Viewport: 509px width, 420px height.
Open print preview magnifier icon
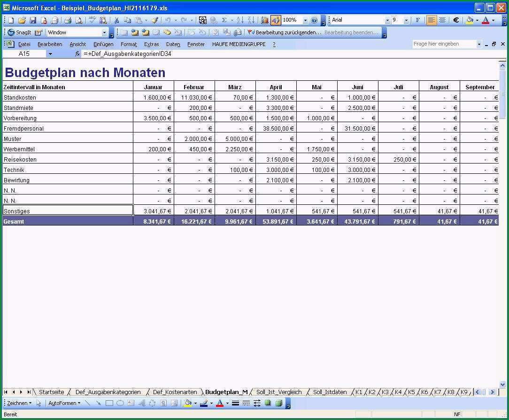pos(79,20)
